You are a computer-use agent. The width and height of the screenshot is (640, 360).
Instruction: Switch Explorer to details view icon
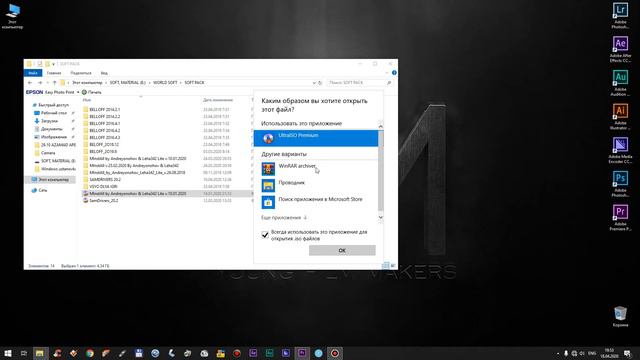click(385, 266)
